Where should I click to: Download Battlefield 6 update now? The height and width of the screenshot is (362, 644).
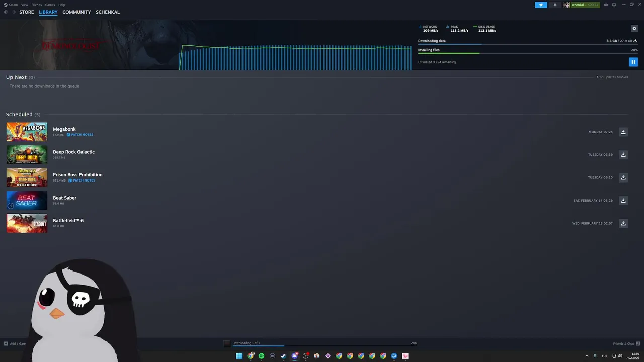point(623,223)
